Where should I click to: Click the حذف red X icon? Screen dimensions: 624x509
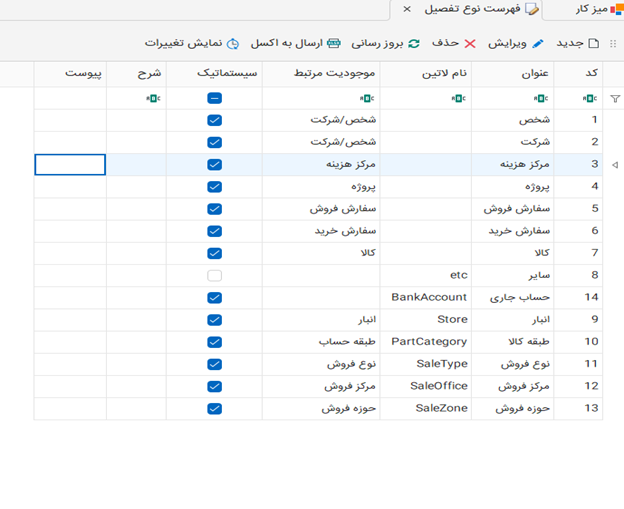[x=470, y=44]
